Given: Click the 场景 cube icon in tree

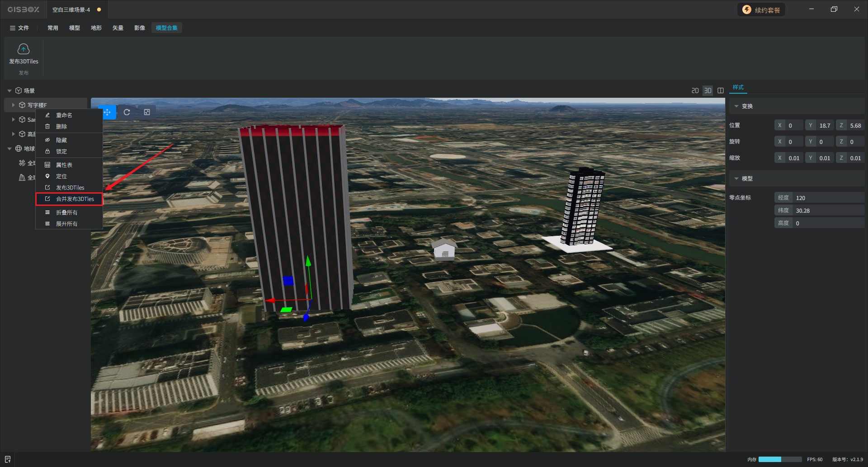Looking at the screenshot, I should coord(19,91).
